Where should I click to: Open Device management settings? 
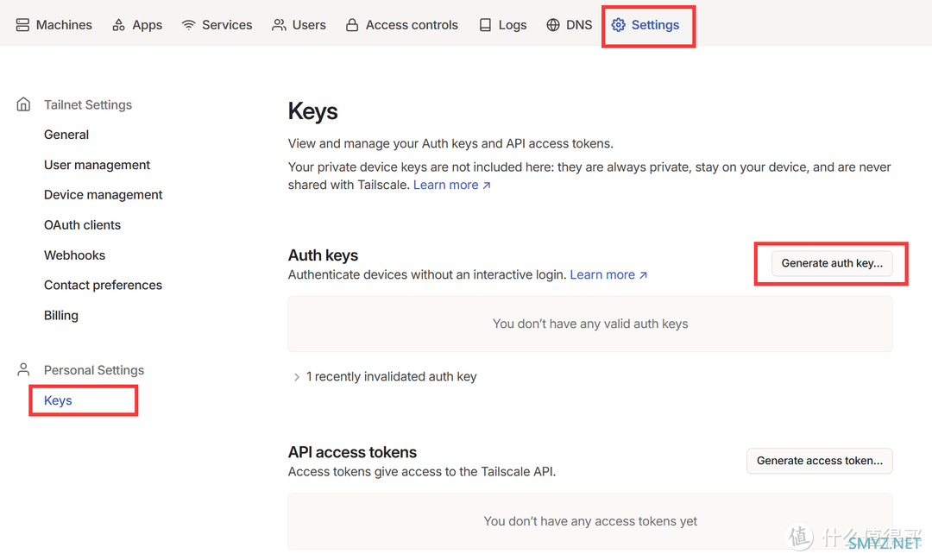[x=103, y=195]
